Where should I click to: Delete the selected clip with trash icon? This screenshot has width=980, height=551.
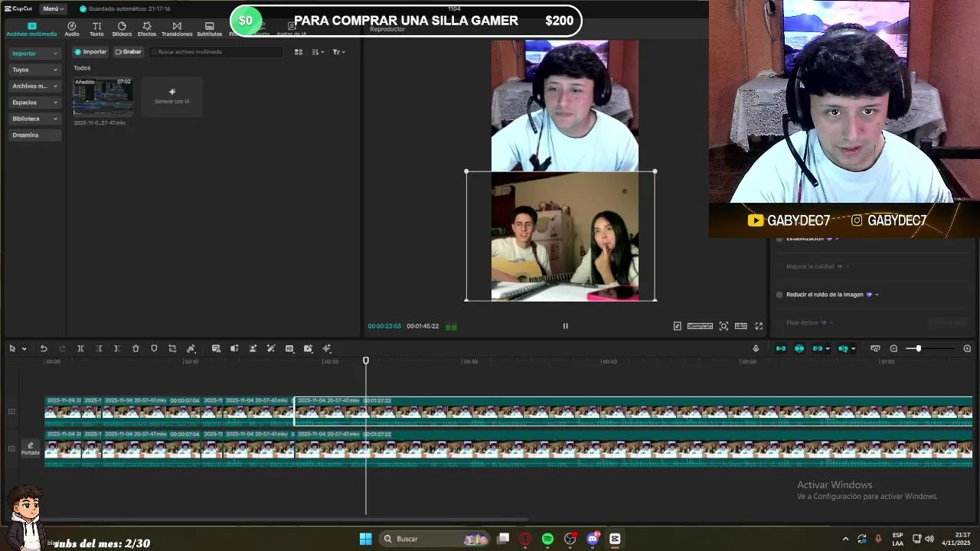(x=136, y=349)
